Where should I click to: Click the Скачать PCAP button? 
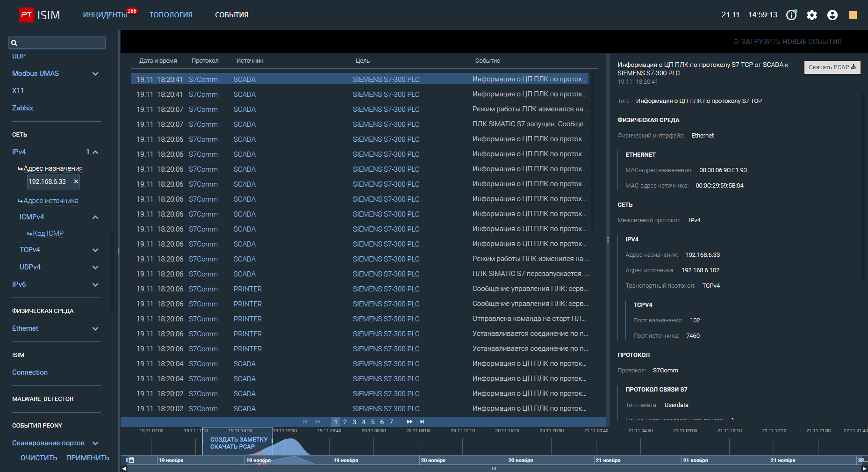tap(832, 67)
